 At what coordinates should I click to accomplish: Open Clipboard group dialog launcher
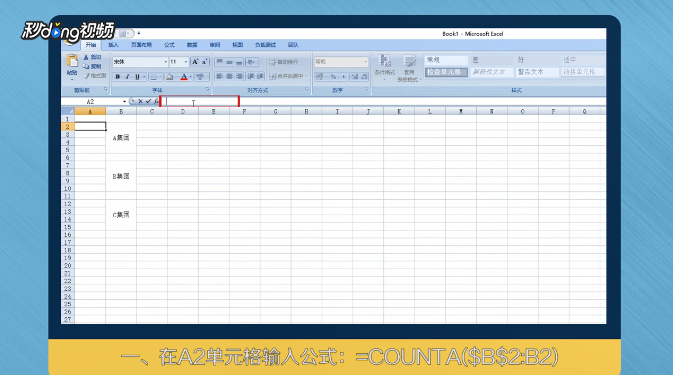coord(106,90)
